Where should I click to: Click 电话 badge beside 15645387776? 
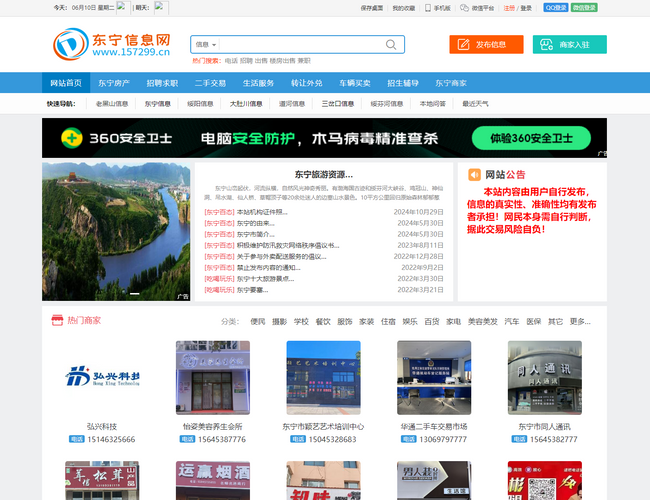tap(187, 439)
